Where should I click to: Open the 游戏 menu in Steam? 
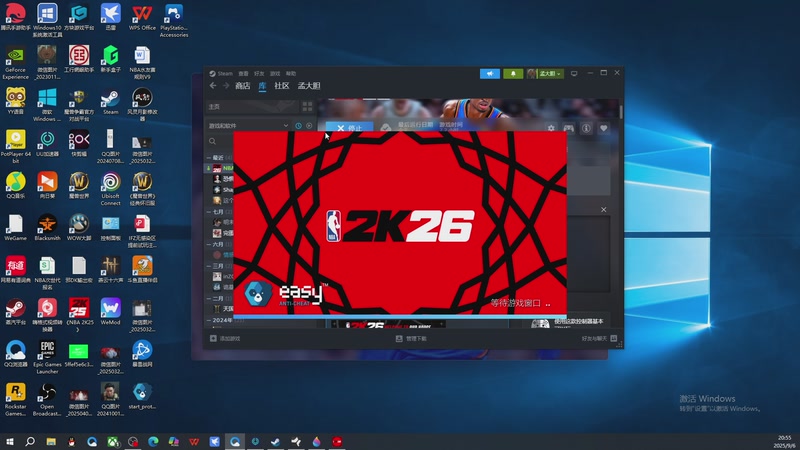coord(275,73)
